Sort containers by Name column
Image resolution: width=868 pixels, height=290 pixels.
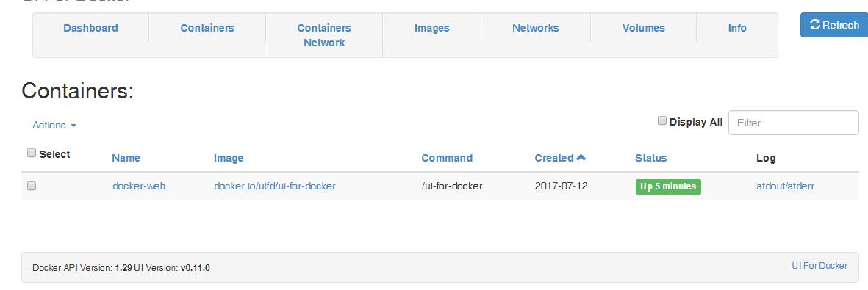coord(126,158)
